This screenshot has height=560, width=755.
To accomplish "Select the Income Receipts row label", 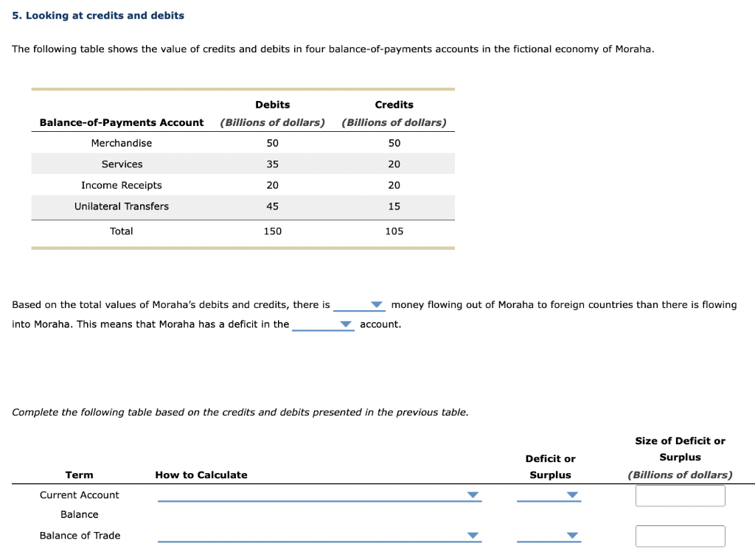I will point(122,185).
